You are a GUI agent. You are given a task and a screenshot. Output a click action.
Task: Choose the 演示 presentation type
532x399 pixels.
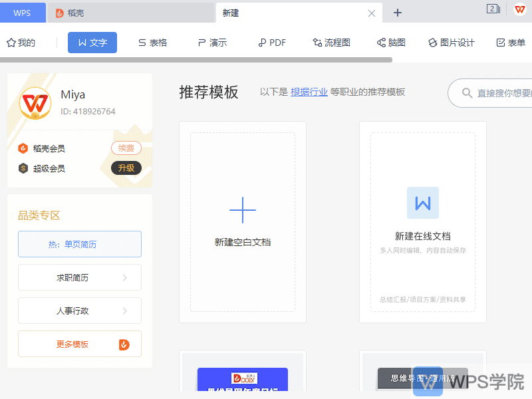pos(212,43)
